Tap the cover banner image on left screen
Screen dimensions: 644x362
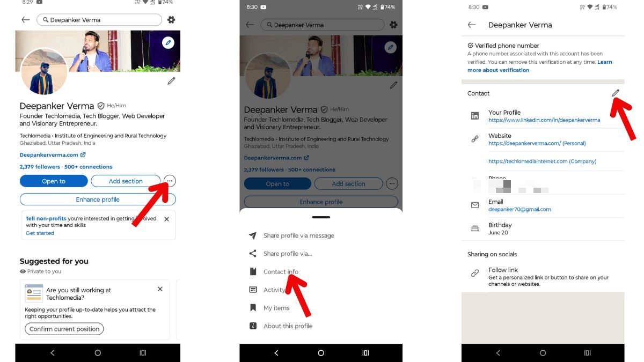[x=98, y=51]
